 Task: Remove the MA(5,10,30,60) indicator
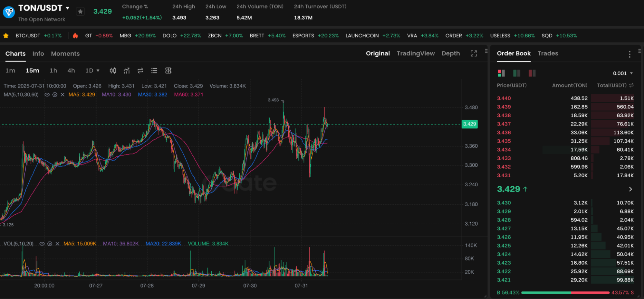click(x=62, y=95)
